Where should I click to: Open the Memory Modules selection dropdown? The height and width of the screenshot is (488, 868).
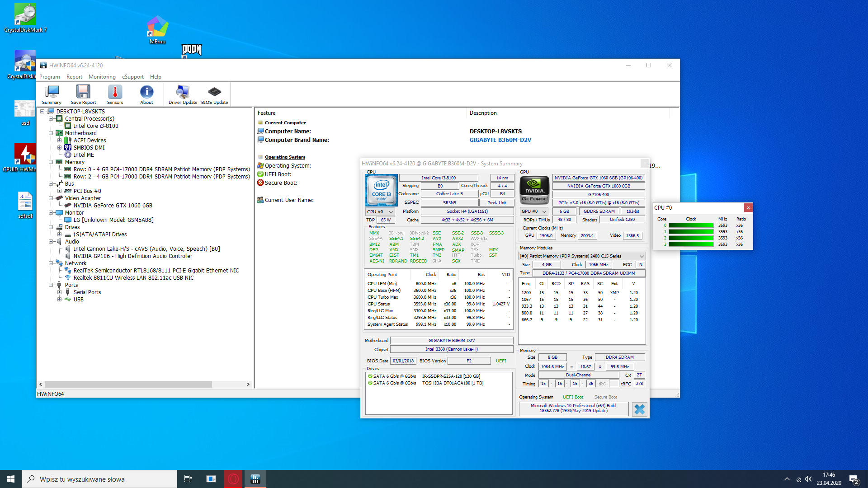pyautogui.click(x=581, y=256)
